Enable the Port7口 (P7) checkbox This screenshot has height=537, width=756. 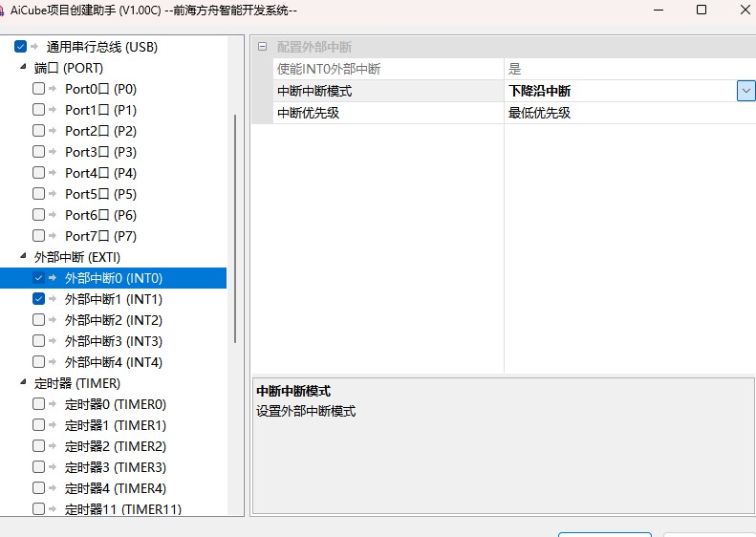[38, 236]
